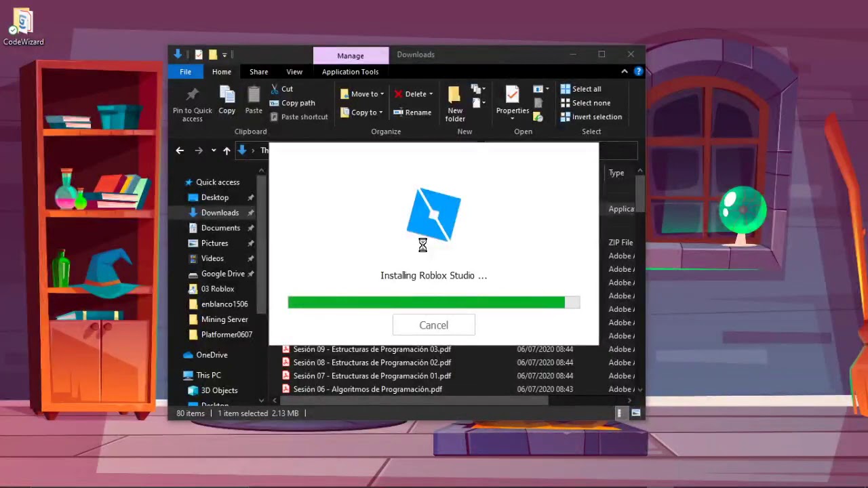Click Copy path in the ribbon

coord(292,103)
